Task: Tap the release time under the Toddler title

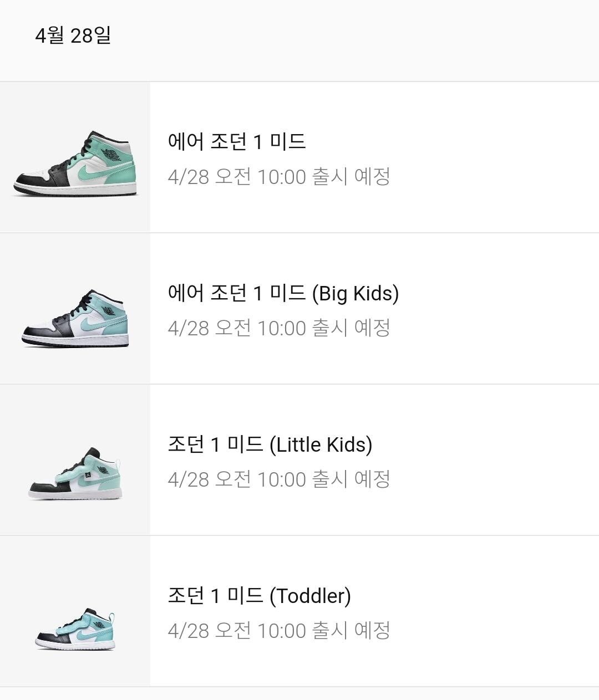Action: point(279,631)
